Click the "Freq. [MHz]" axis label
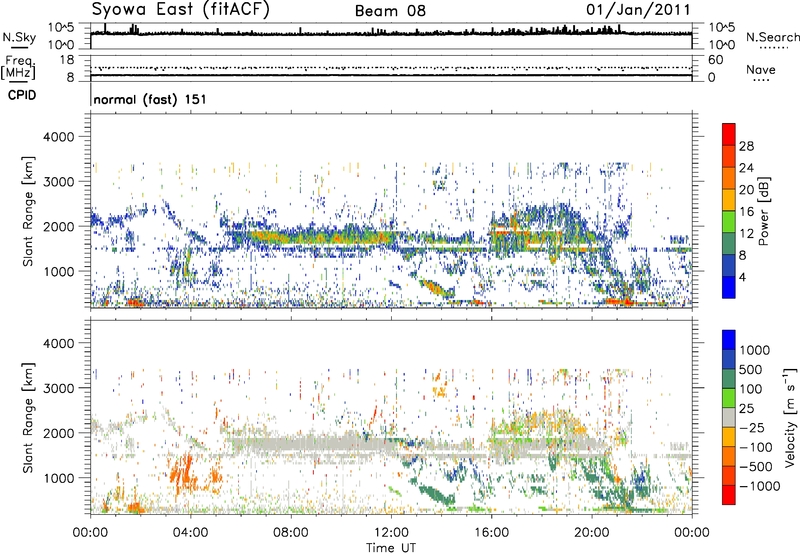Screen dimensions: 800x554 (18, 68)
